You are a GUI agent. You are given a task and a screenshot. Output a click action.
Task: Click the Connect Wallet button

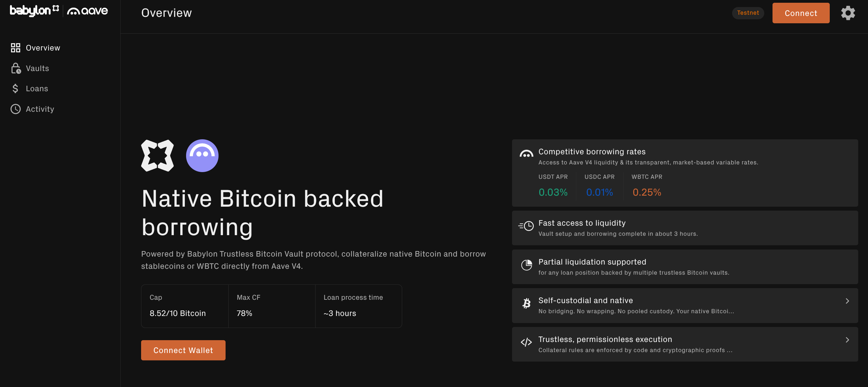click(x=183, y=350)
